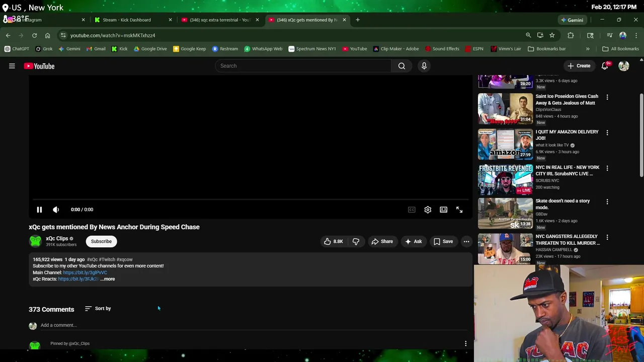644x362 pixels.
Task: Open the player settings gear
Action: point(428,210)
